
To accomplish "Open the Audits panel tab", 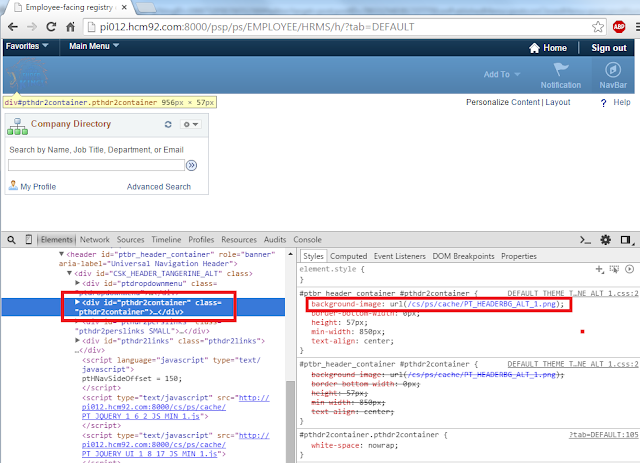I will tap(275, 240).
